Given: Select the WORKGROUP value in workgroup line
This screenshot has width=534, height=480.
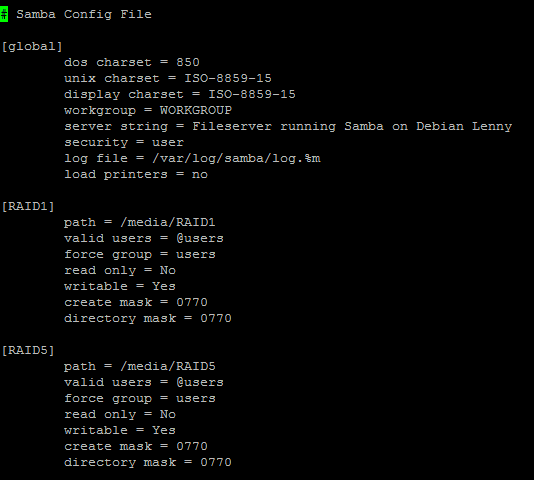Looking at the screenshot, I should [x=196, y=110].
